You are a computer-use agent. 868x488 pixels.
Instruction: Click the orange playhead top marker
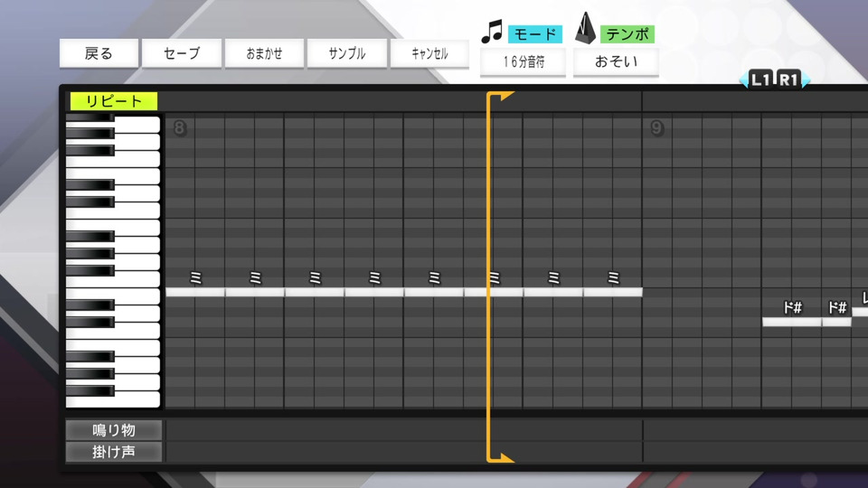501,97
